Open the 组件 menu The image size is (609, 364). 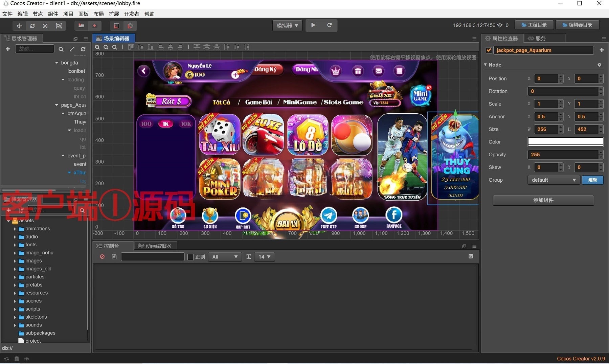tap(53, 14)
